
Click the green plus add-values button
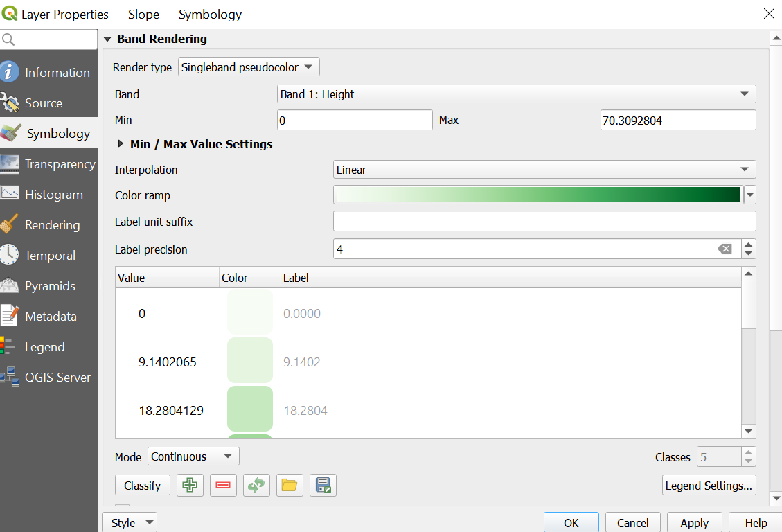(x=190, y=485)
